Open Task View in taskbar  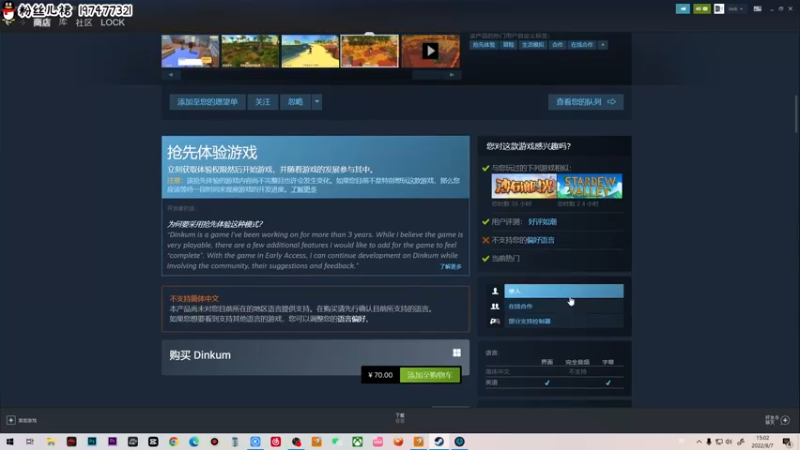30,442
